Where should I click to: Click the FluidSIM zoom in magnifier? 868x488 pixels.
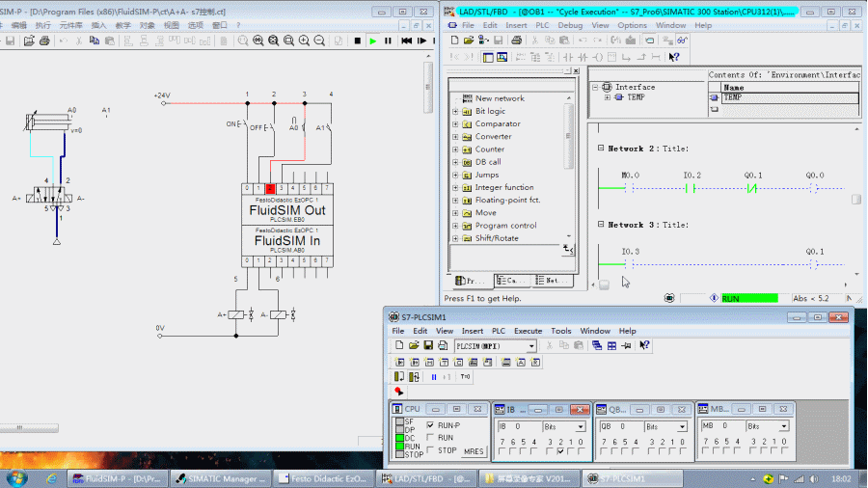click(x=304, y=41)
